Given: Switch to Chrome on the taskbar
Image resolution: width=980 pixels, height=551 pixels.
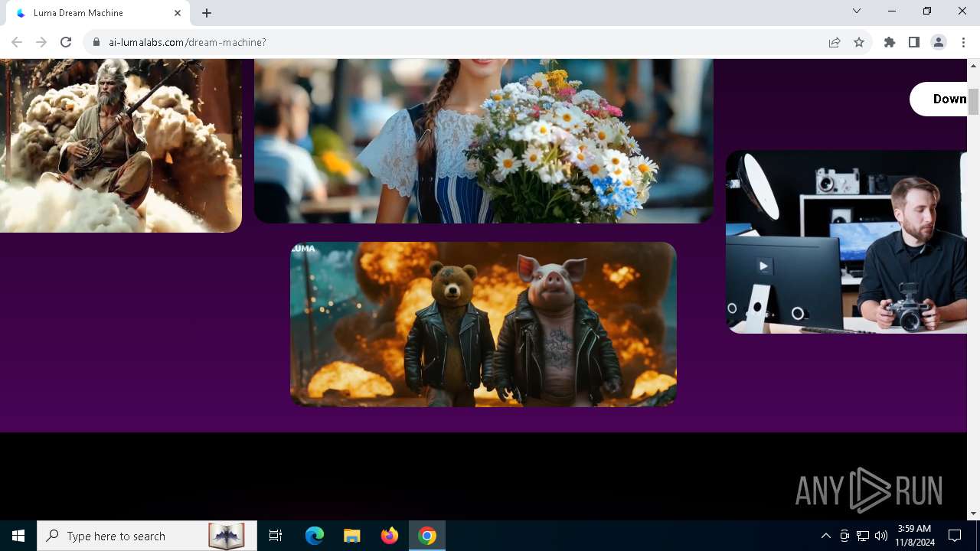Looking at the screenshot, I should coord(427,536).
